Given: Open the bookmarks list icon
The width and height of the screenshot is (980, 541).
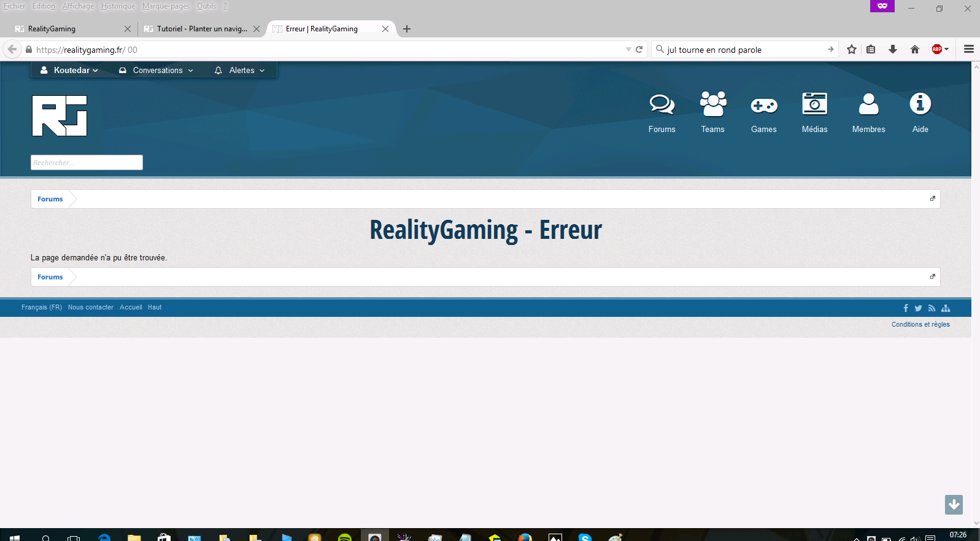Looking at the screenshot, I should [871, 49].
